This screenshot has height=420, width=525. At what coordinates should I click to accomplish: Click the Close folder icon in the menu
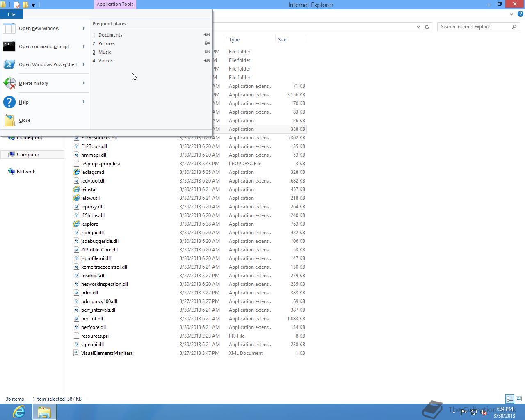[x=9, y=120]
